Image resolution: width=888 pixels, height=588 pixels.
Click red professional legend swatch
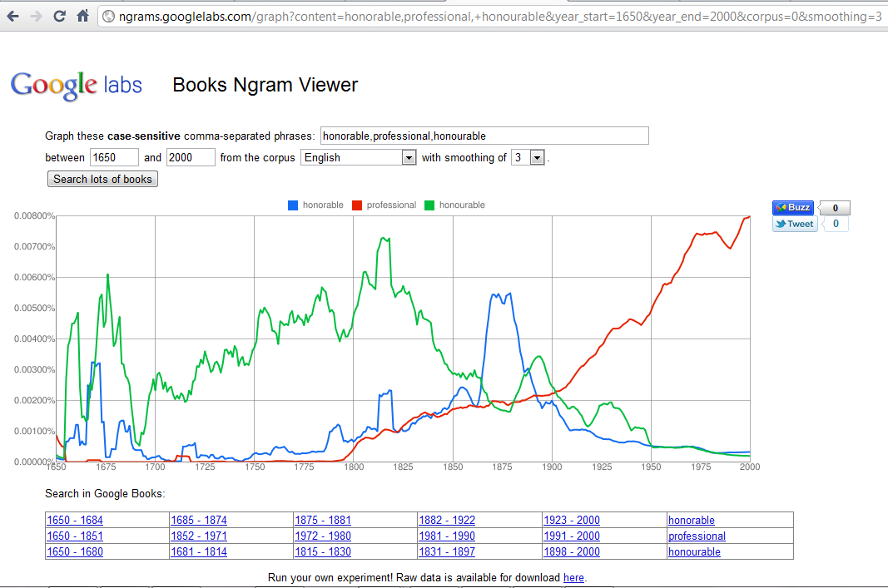coord(357,205)
